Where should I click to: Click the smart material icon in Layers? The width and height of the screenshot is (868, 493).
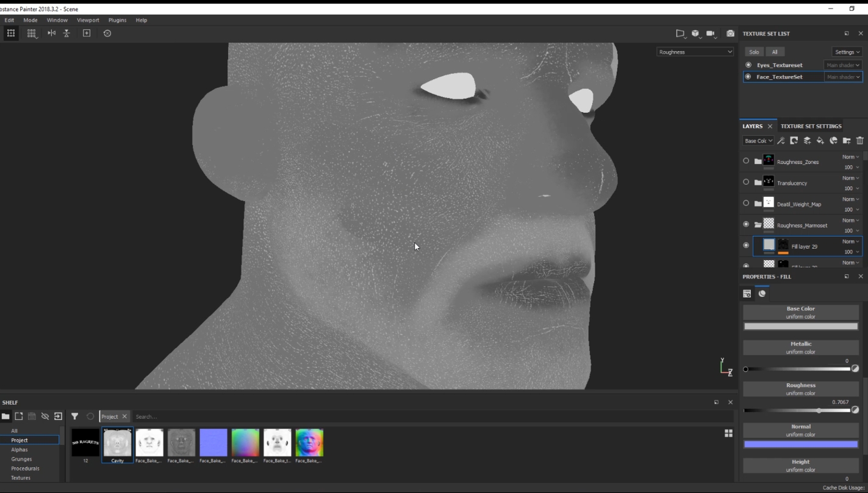[833, 141]
